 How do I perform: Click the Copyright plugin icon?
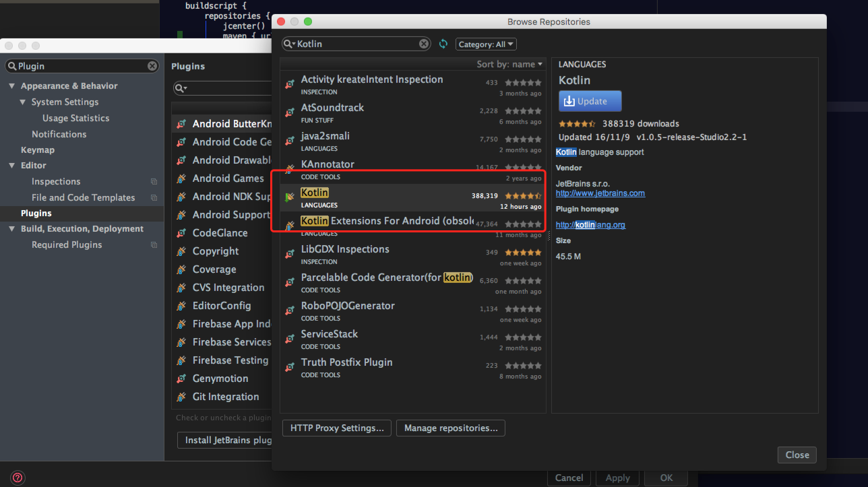coord(181,251)
